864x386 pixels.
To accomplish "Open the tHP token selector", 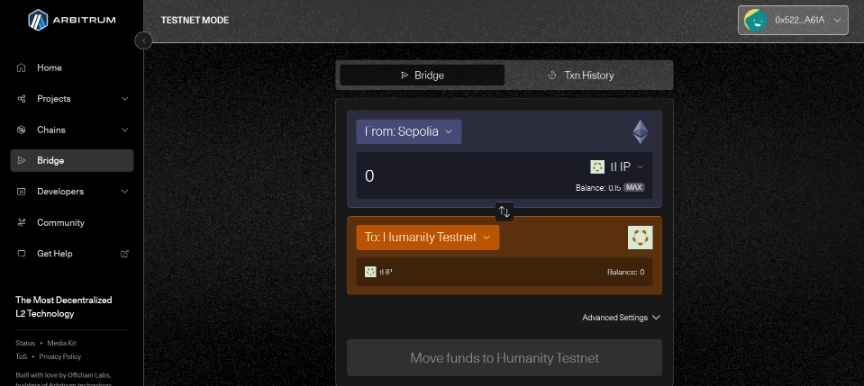I will tap(617, 167).
